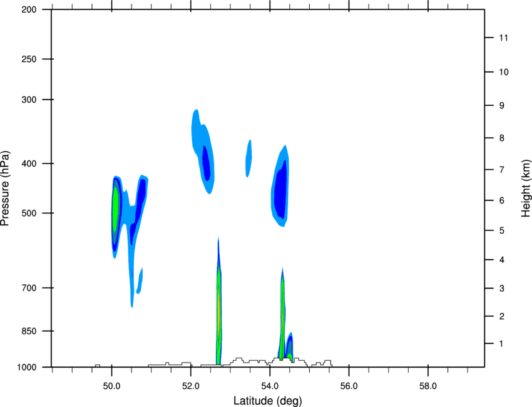Select the 1000 hPa tick label
532x407 pixels.
click(x=26, y=368)
